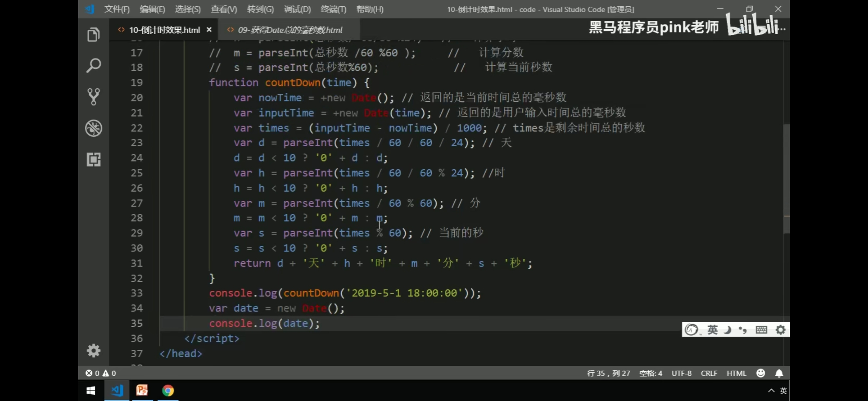Click '2019-5-1 18:00:00' string on line 33
Image resolution: width=868 pixels, height=401 pixels.
pos(404,293)
